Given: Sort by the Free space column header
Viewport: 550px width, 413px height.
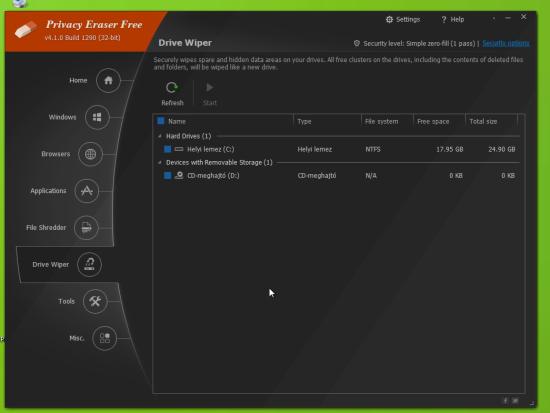Looking at the screenshot, I should pos(433,121).
